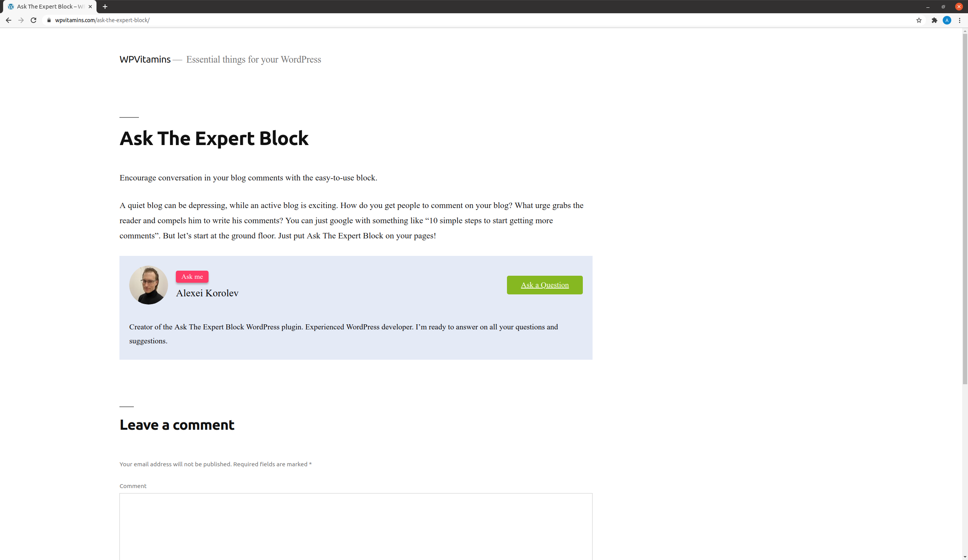The image size is (968, 560).
Task: Click the WordPress favicon in the tab
Action: (x=11, y=7)
